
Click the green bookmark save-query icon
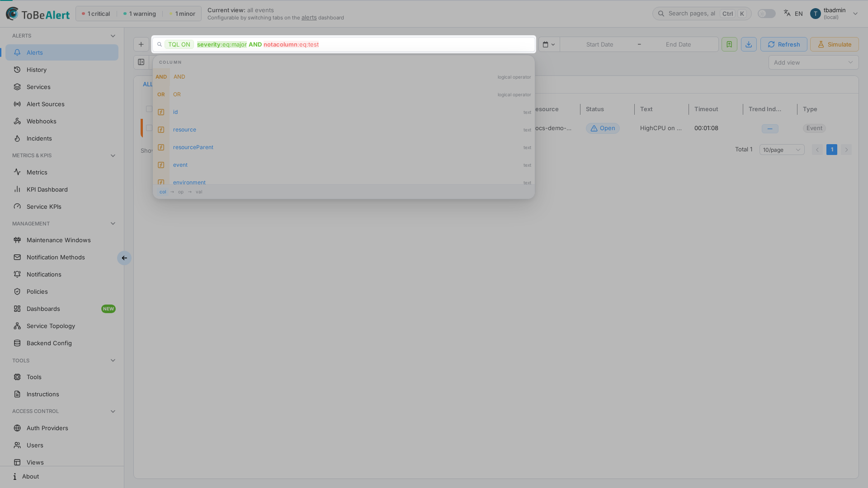729,44
